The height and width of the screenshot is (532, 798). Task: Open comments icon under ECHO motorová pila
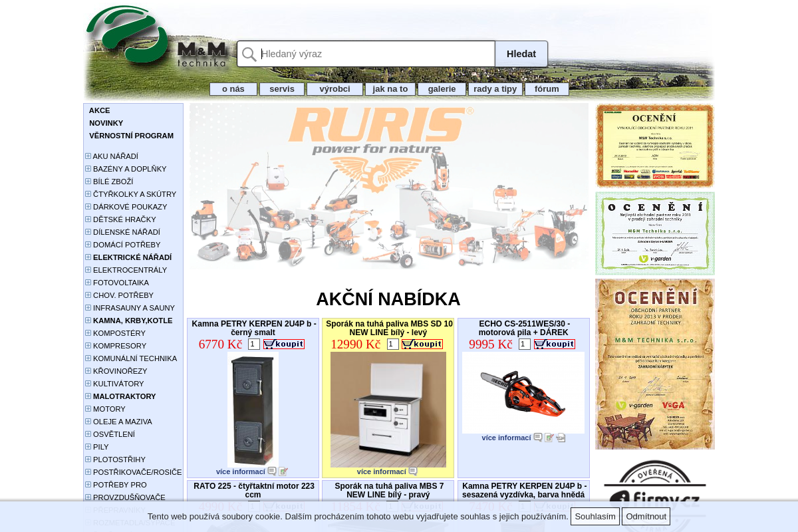tap(538, 438)
